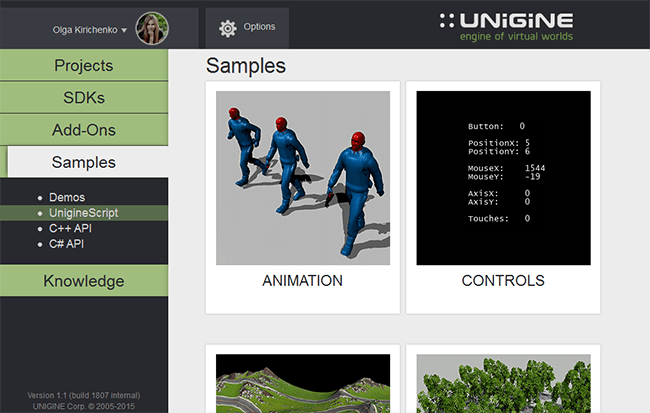The image size is (650, 413).
Task: Click the ANIMATION sample title
Action: [x=303, y=281]
